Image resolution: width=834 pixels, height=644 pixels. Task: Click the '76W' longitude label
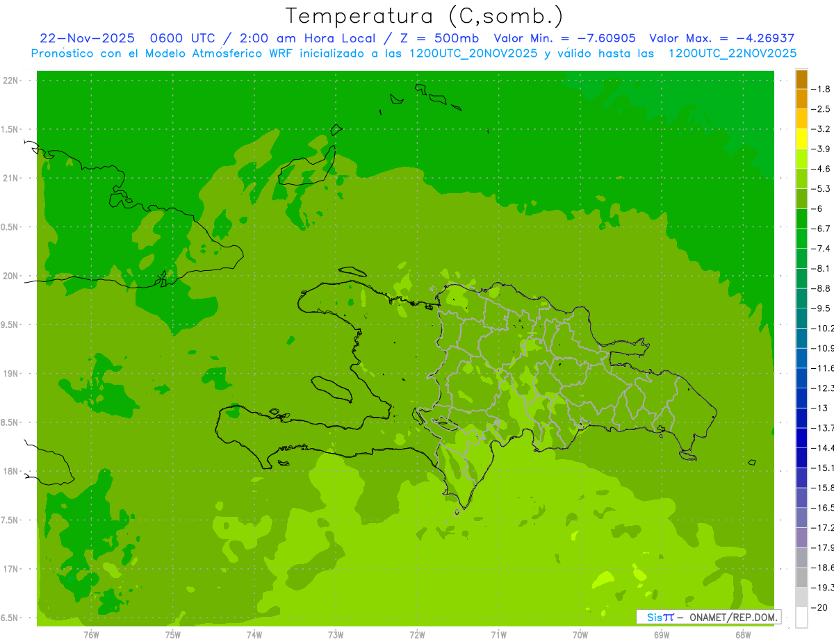[x=91, y=634]
